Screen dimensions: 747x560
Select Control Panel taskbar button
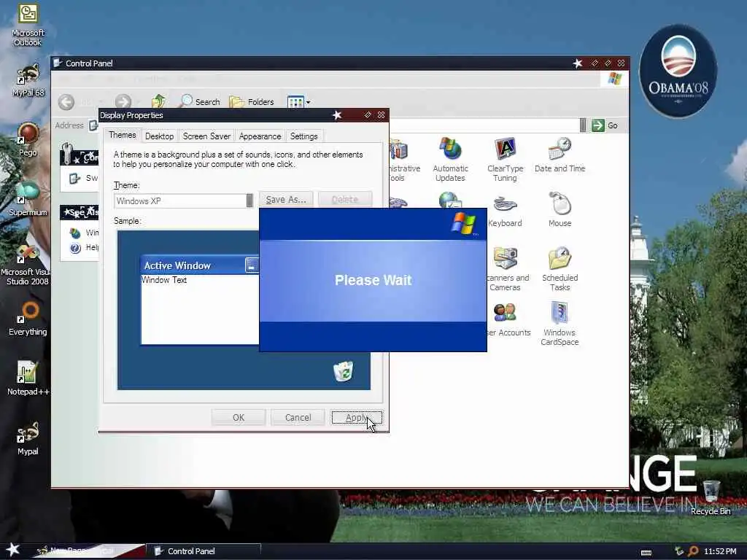(x=204, y=551)
